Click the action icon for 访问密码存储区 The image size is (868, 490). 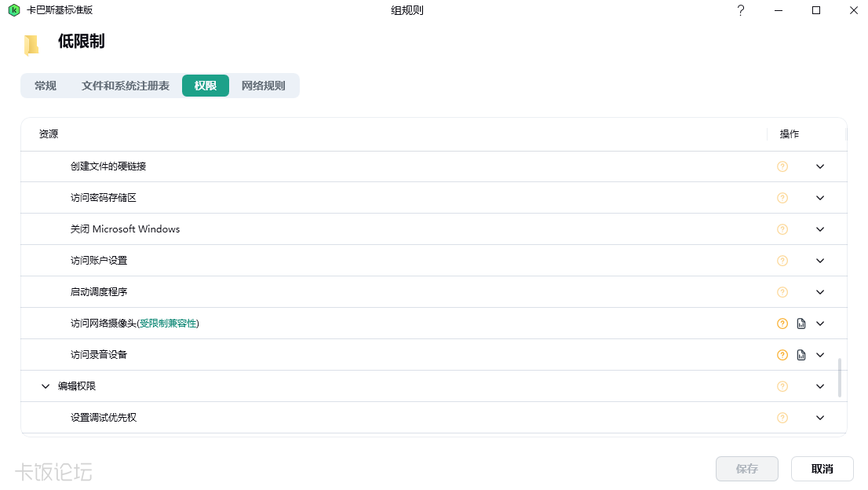(782, 198)
